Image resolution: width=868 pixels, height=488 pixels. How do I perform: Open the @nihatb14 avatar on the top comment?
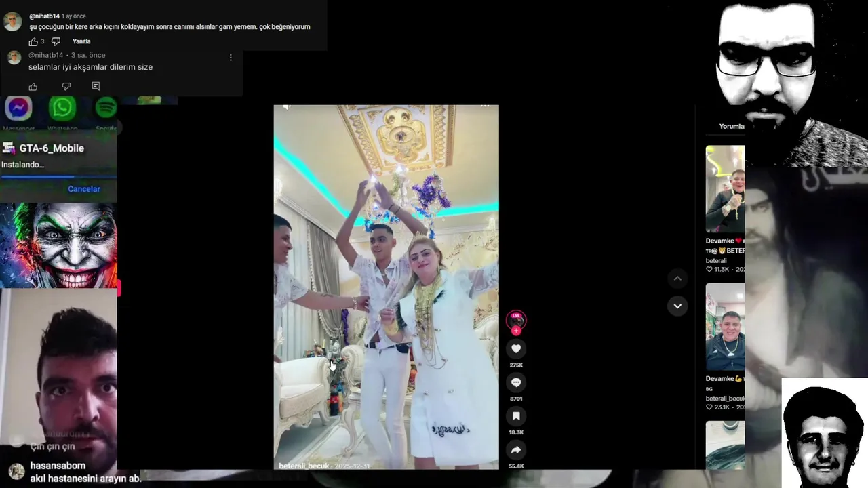(x=12, y=22)
